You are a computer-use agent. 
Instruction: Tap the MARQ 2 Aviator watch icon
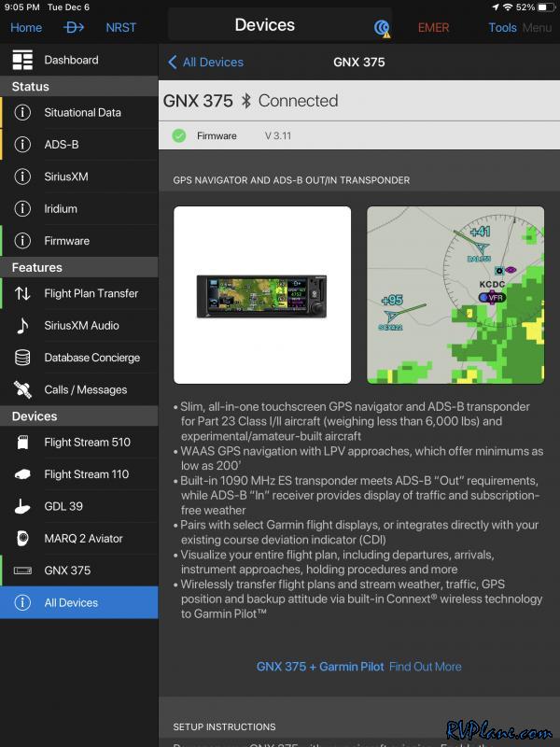[x=22, y=539]
